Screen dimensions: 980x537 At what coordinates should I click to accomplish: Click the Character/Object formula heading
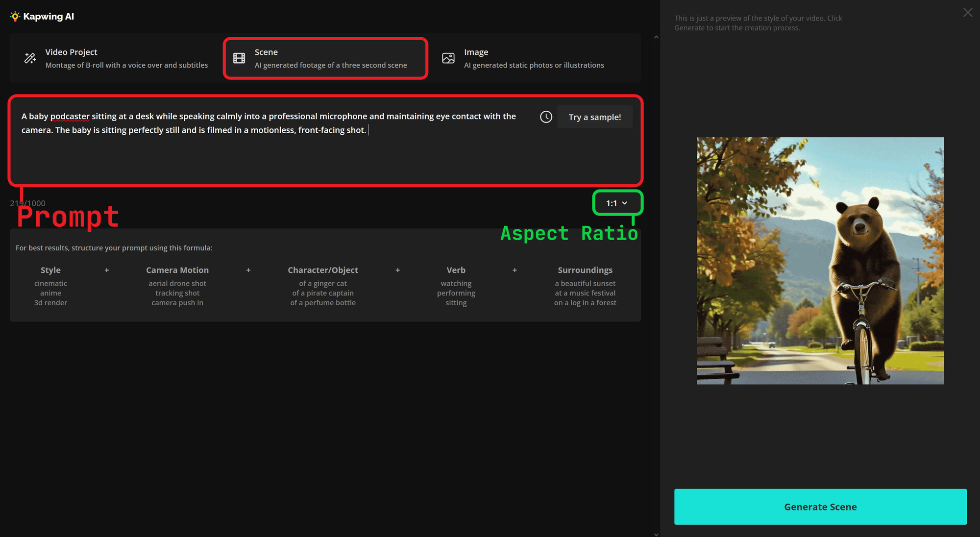[x=323, y=270]
